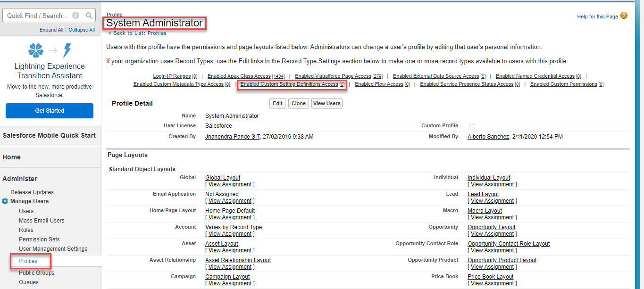This screenshot has width=644, height=289.
Task: Toggle the Custom Profile checkbox
Action: [x=472, y=126]
